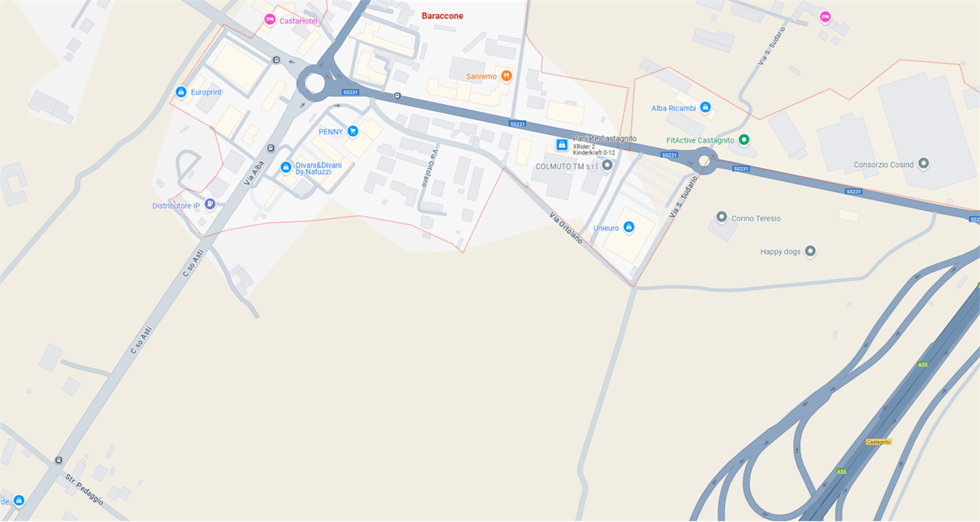Click the Baraccone locality label
Viewport: 980px width, 522px height.
443,16
